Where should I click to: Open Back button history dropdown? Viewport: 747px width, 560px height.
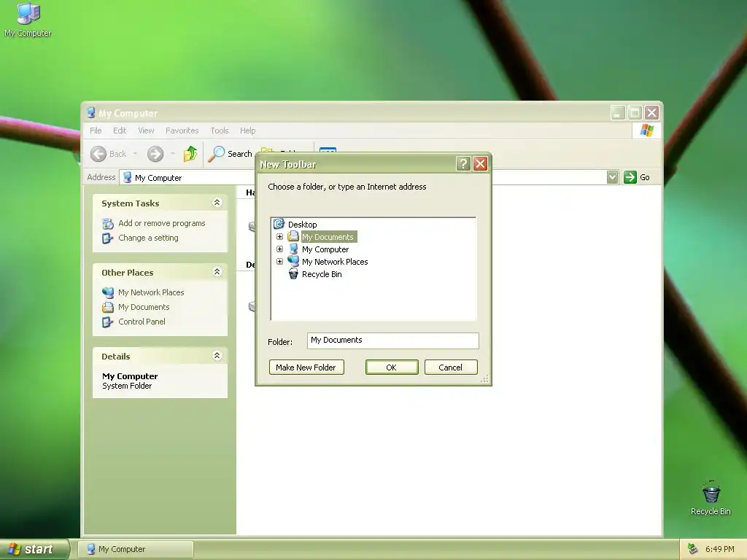click(x=135, y=154)
